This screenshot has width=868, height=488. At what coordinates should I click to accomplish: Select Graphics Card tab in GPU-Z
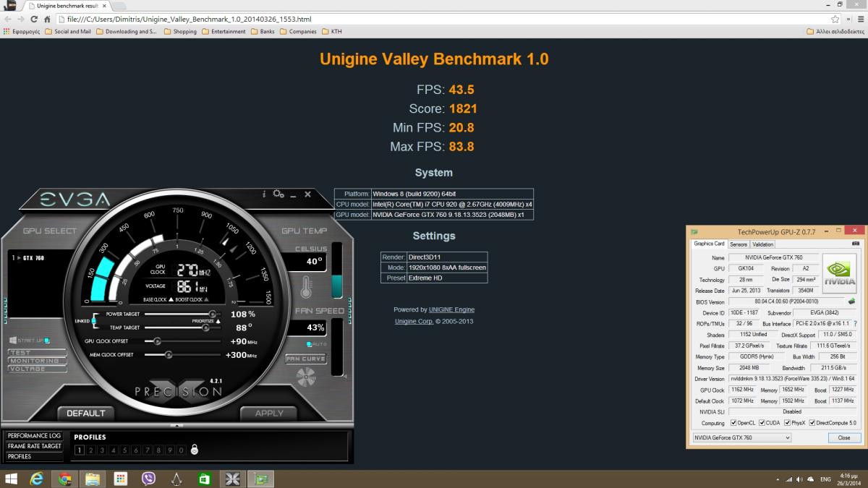[x=709, y=244]
